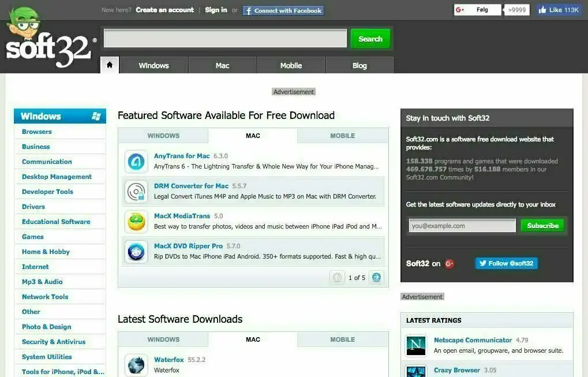Screen dimensions: 588x377
Task: Click the previous featured page arrow
Action: (x=337, y=277)
